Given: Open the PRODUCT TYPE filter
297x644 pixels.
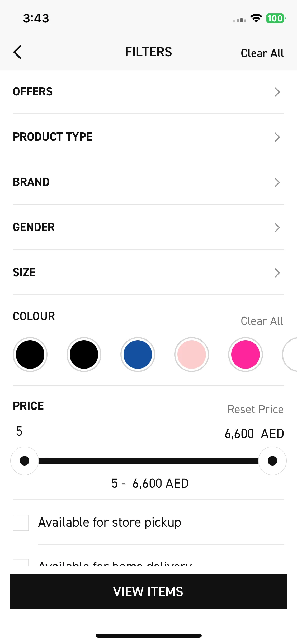Looking at the screenshot, I should pyautogui.click(x=148, y=137).
